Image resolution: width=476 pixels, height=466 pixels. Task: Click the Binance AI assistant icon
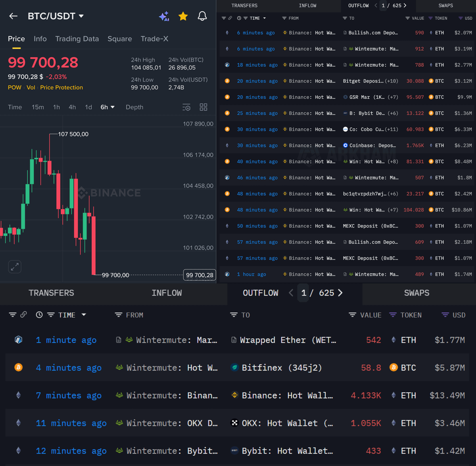164,16
